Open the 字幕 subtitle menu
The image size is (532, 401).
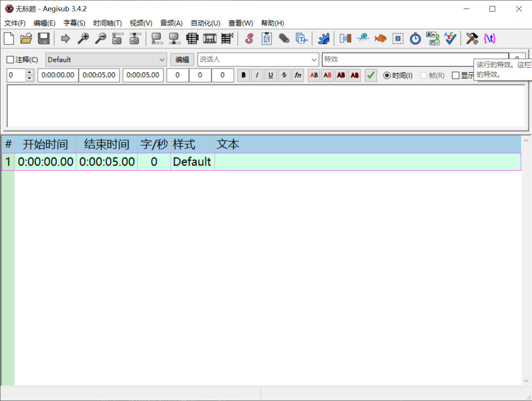(x=74, y=23)
